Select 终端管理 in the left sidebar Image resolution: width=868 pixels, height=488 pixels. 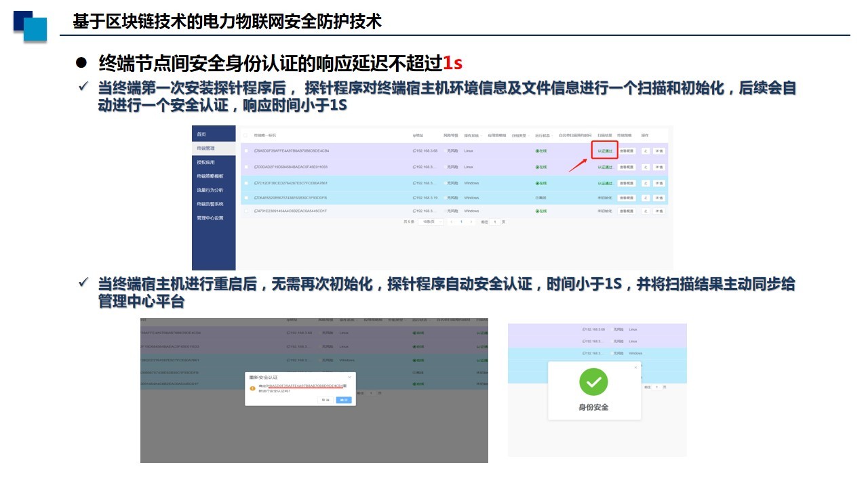point(214,148)
